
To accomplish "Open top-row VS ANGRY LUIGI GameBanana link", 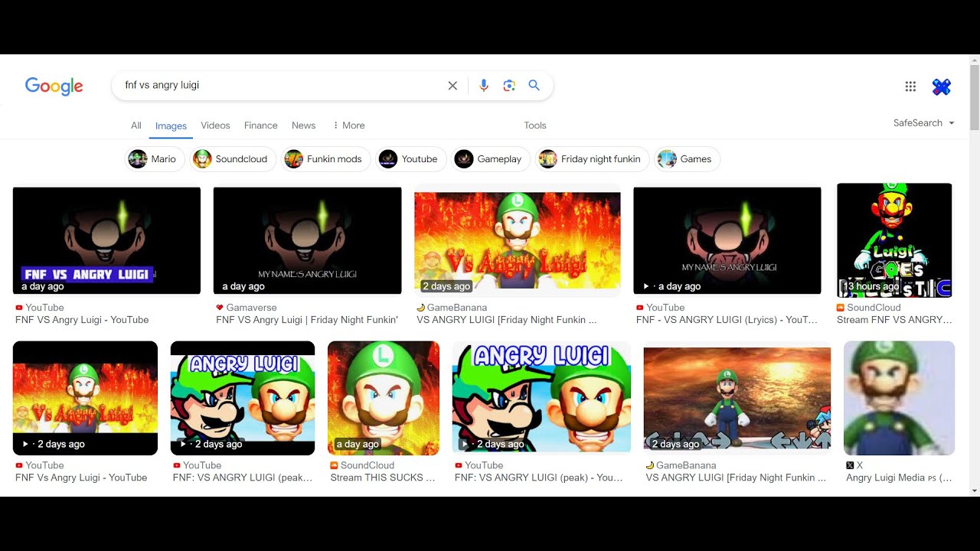I will click(x=507, y=320).
